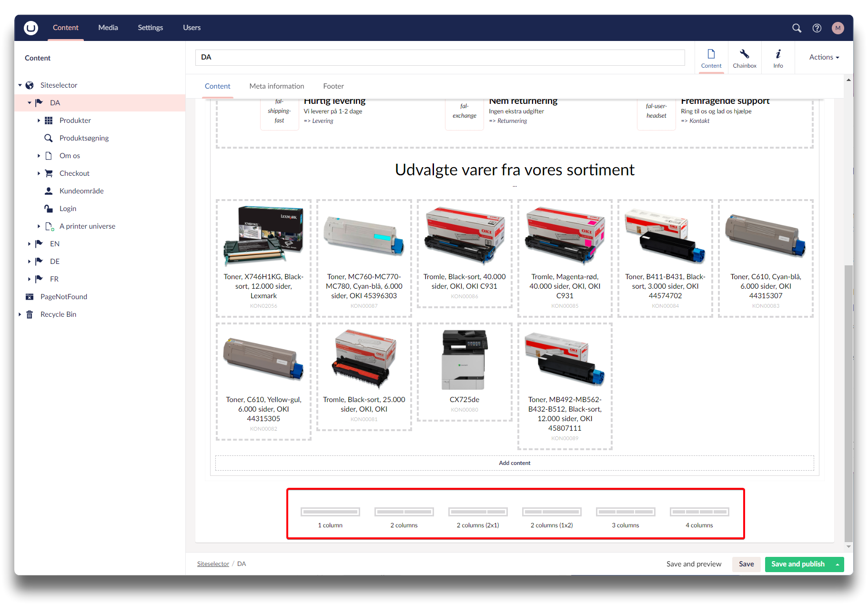Image resolution: width=868 pixels, height=605 pixels.
Task: Expand the Produkter tree node
Action: pyautogui.click(x=39, y=121)
